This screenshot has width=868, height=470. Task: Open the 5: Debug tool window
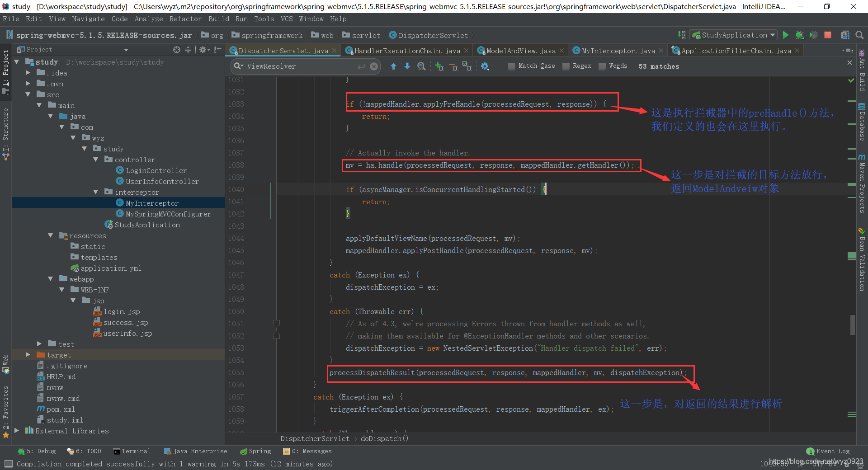(37, 451)
